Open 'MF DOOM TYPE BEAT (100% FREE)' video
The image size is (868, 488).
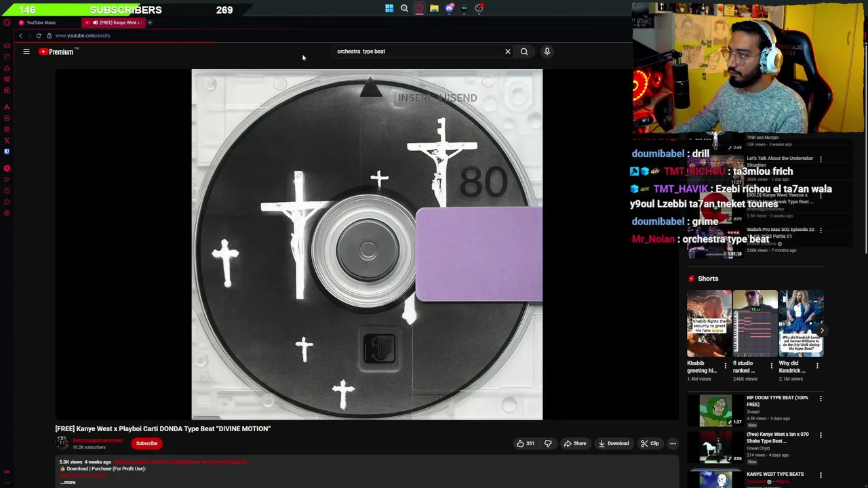(777, 401)
